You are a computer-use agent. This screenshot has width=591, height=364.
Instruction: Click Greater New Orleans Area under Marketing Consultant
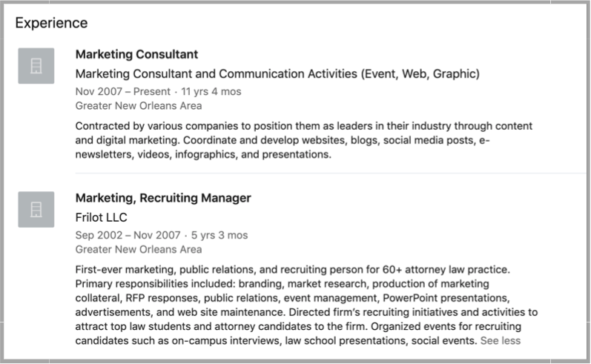pyautogui.click(x=139, y=106)
